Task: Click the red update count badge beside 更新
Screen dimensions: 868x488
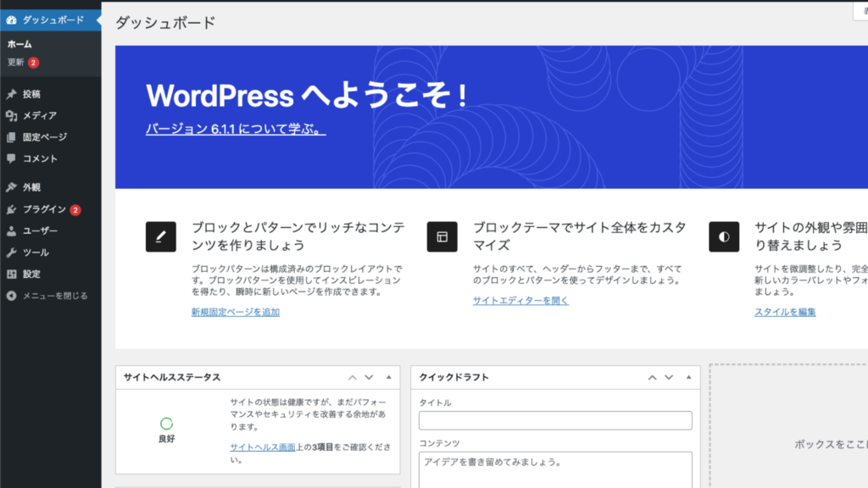Action: pyautogui.click(x=33, y=63)
